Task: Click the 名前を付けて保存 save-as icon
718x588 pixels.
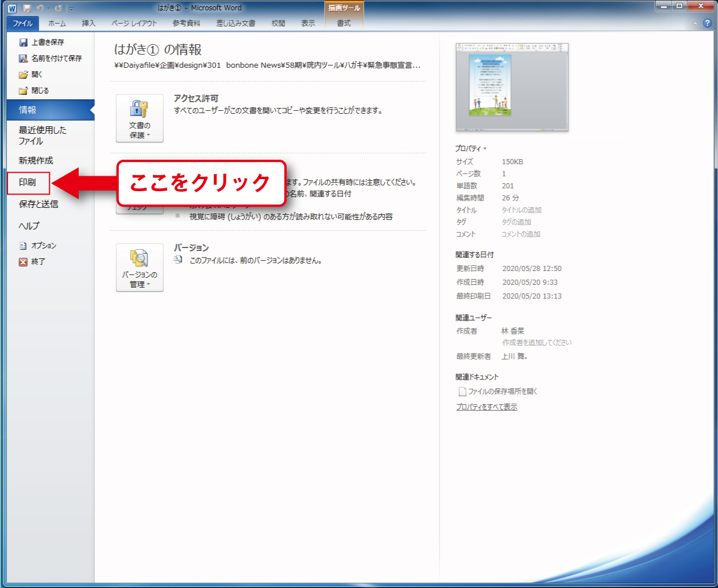Action: click(23, 59)
